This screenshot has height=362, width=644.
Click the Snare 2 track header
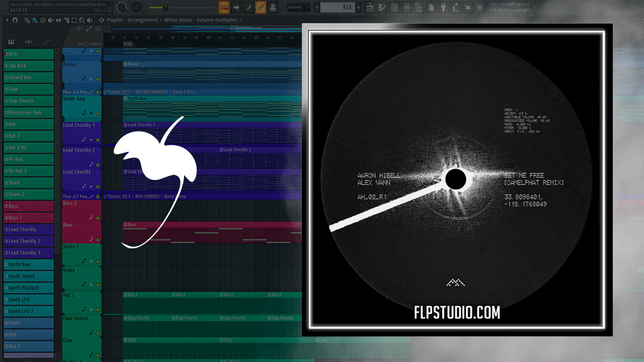[82, 254]
